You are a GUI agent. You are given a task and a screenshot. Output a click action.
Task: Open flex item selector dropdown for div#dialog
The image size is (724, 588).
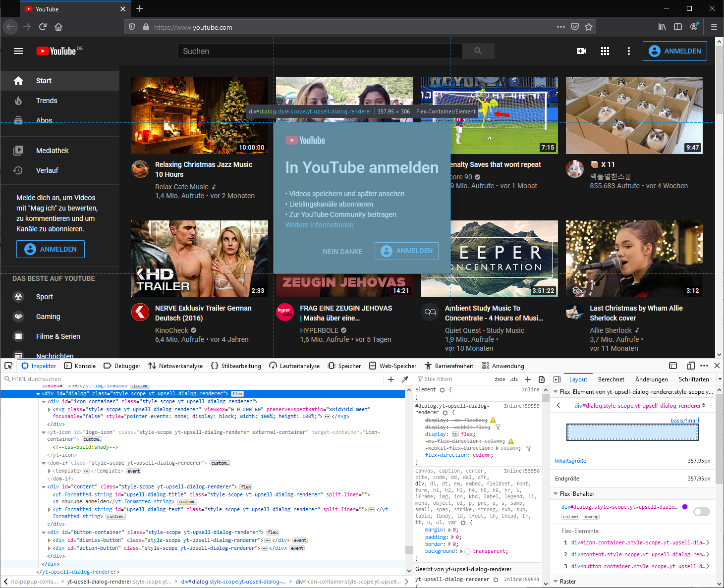point(640,406)
